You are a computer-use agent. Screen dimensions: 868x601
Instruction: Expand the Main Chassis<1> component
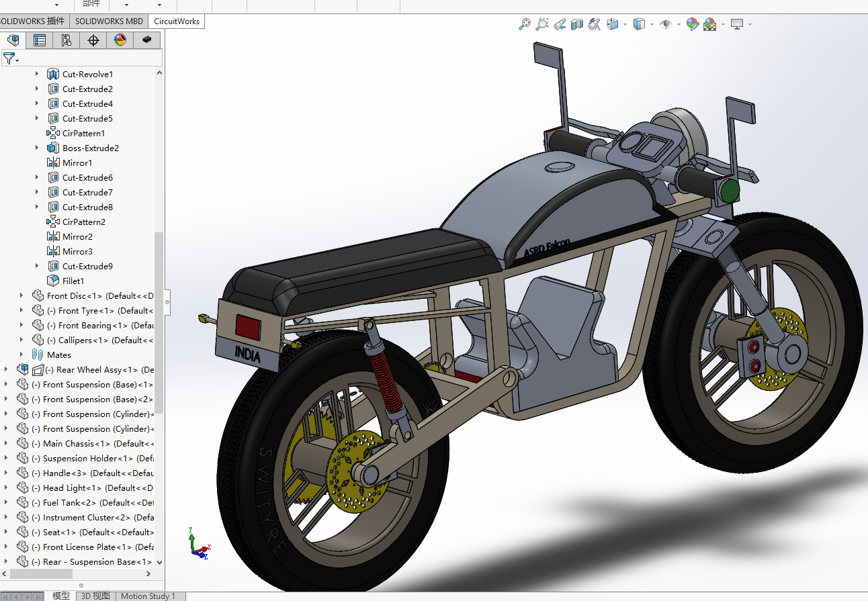pos(7,443)
